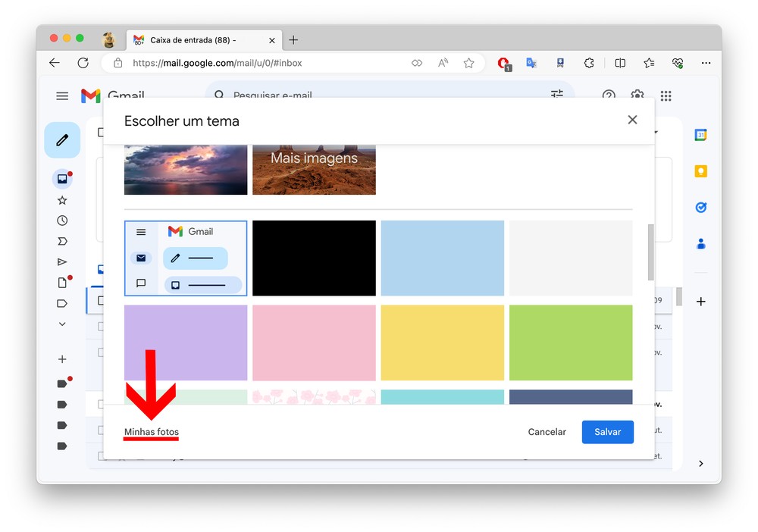Open Gmail settings gear

[637, 95]
